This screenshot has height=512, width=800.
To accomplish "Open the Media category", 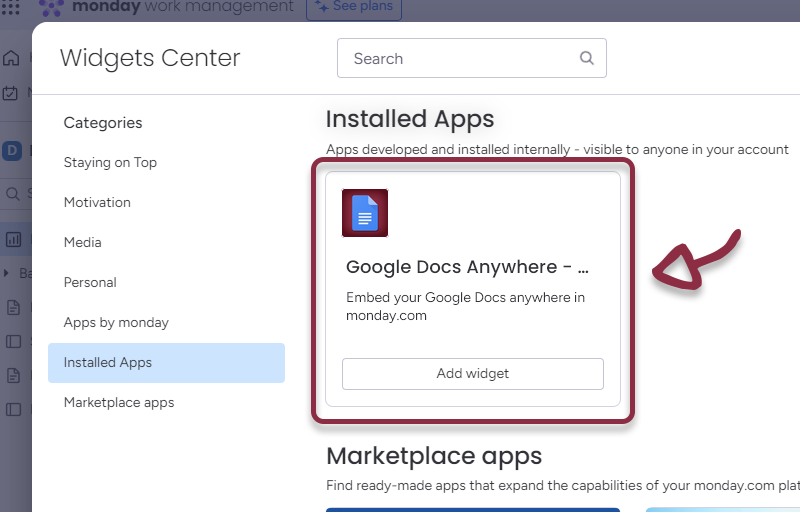I will coord(82,242).
